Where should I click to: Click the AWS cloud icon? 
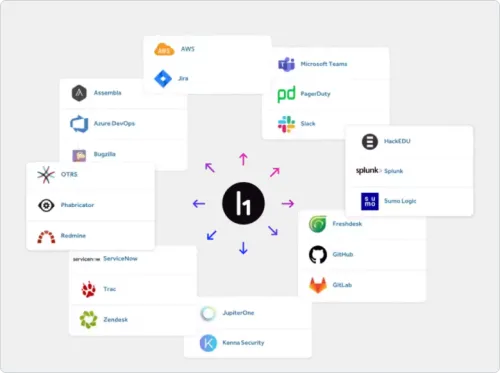tap(164, 50)
